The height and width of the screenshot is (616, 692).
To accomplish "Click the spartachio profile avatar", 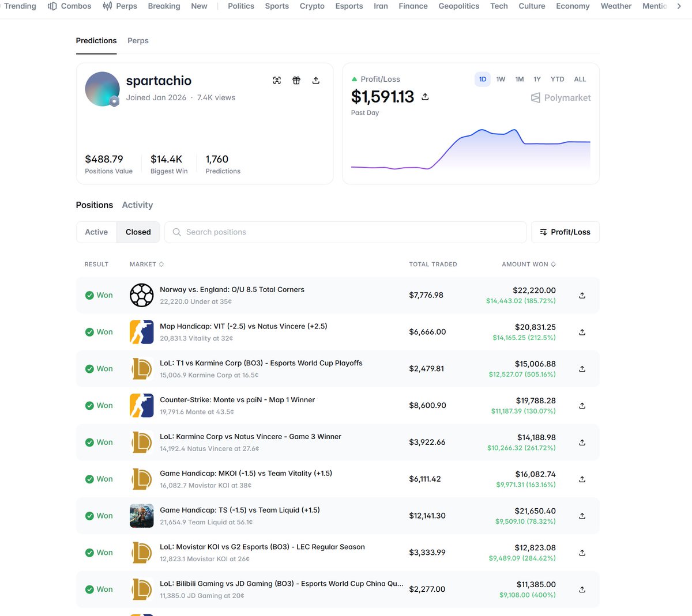I will (x=103, y=89).
